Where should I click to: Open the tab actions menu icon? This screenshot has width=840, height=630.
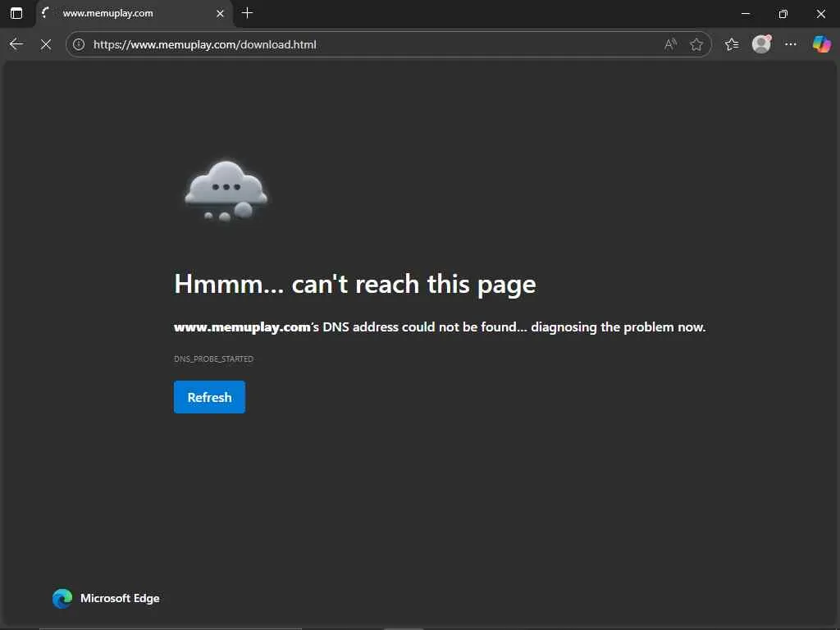click(16, 13)
